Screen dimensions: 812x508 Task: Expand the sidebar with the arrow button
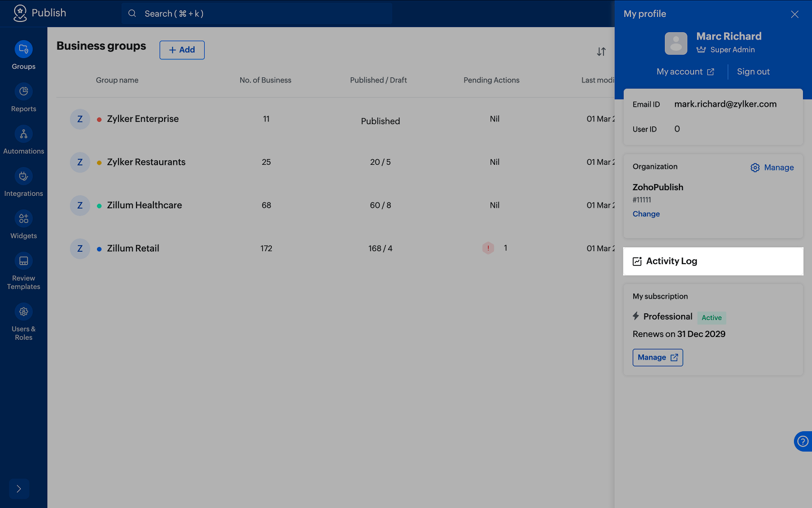19,489
